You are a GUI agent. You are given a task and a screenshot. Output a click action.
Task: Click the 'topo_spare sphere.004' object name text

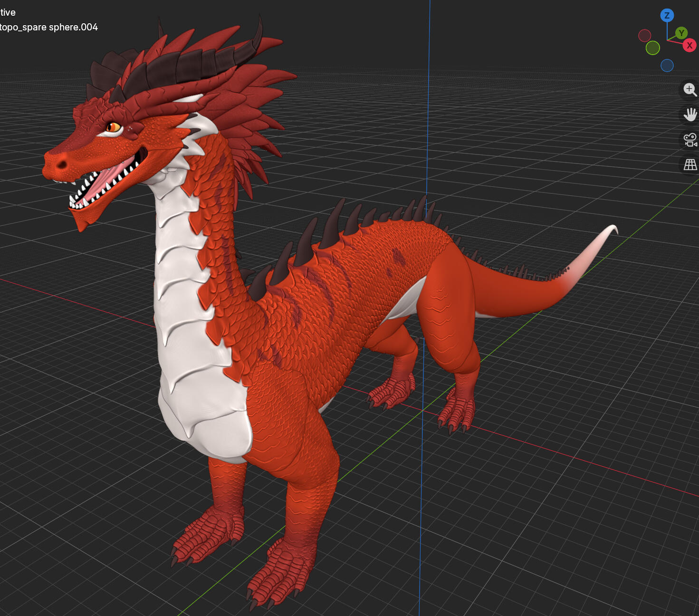click(x=48, y=27)
